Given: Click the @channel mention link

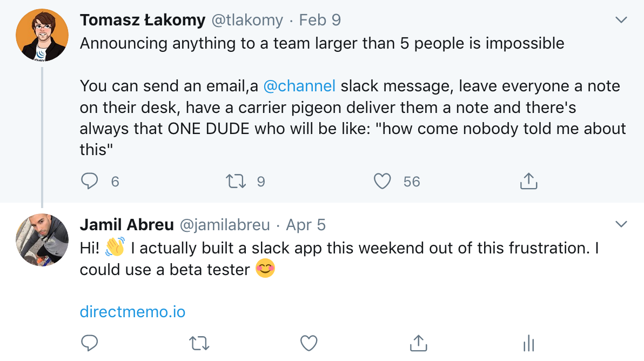Looking at the screenshot, I should coord(299,86).
